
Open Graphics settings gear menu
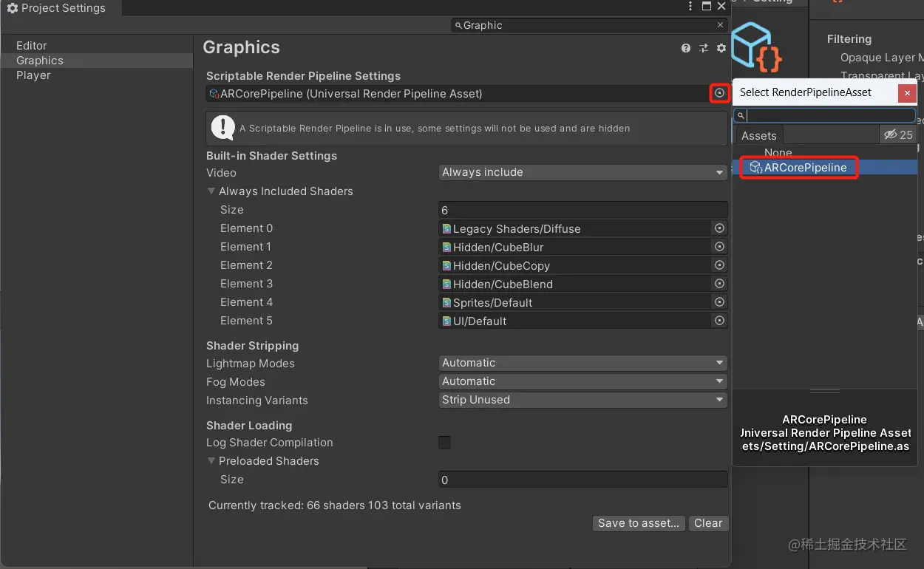coord(721,48)
